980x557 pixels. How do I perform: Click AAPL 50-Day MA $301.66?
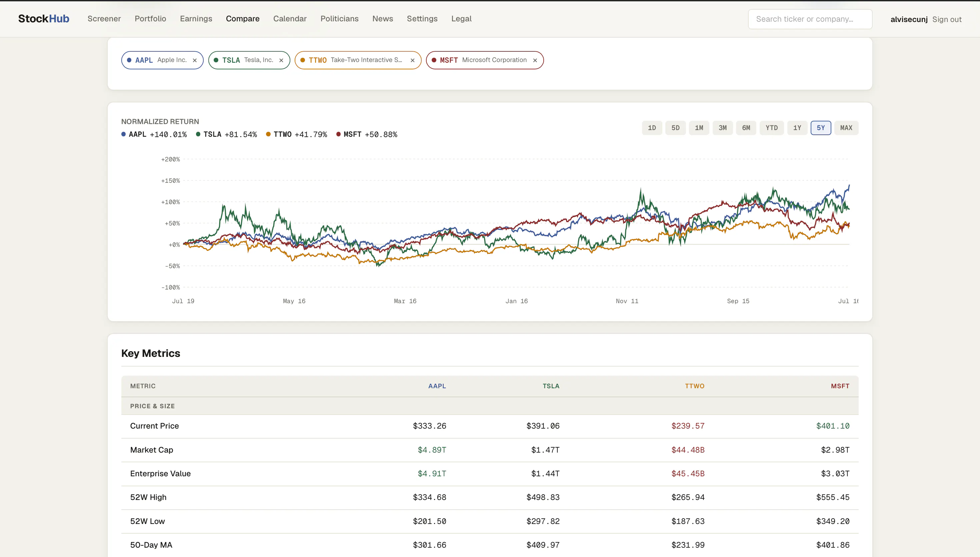tap(429, 545)
